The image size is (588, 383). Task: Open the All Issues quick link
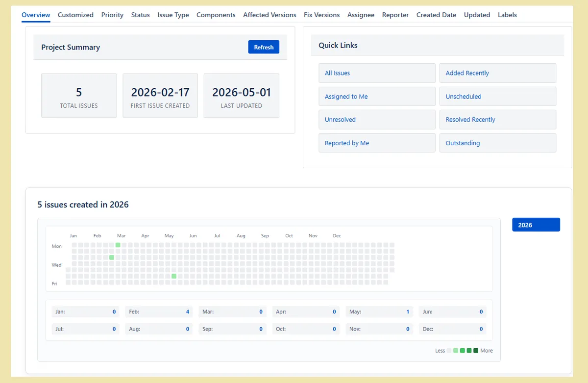coord(377,73)
